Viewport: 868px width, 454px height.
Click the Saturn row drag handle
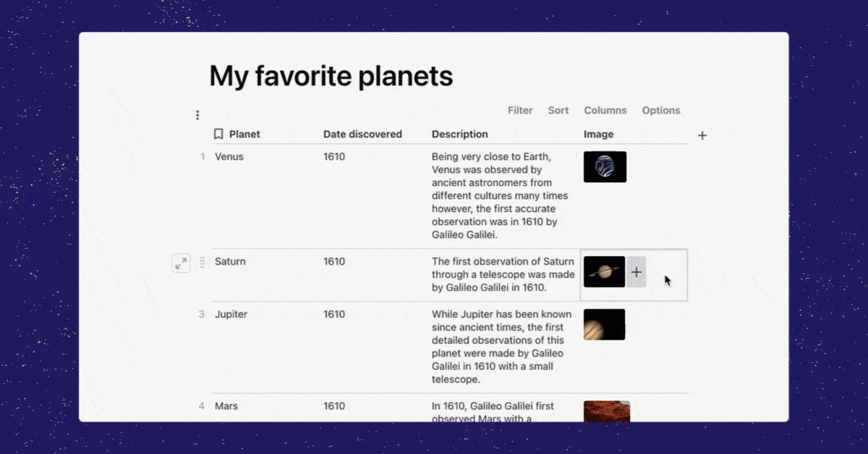203,262
